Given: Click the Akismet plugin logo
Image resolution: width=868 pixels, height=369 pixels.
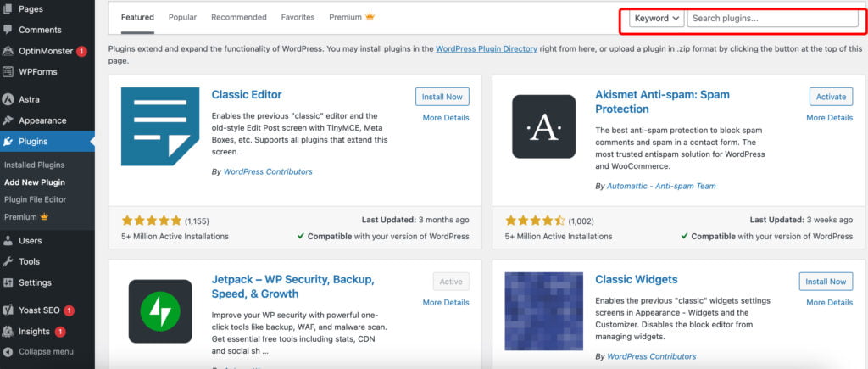Looking at the screenshot, I should click(x=543, y=126).
